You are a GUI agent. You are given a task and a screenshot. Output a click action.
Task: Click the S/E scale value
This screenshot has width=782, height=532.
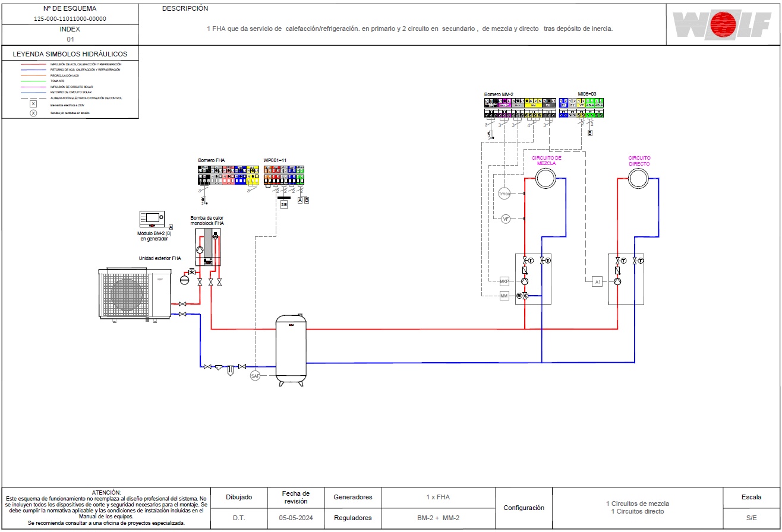tap(752, 518)
